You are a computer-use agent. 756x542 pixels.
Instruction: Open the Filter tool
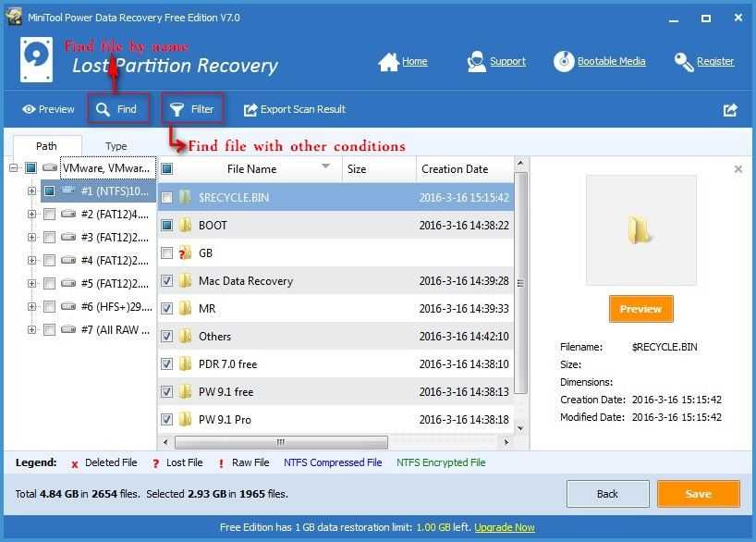[192, 109]
